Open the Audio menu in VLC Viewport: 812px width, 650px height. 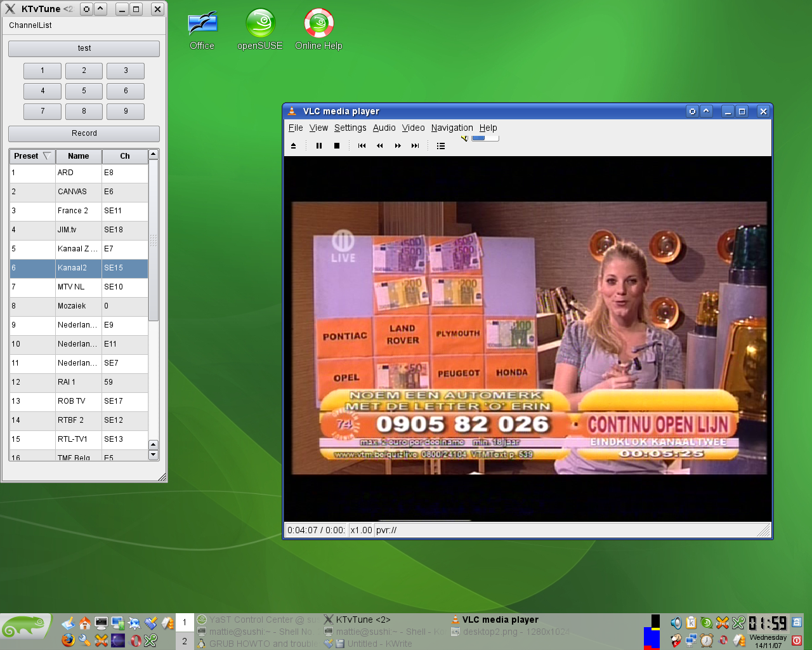(x=384, y=128)
